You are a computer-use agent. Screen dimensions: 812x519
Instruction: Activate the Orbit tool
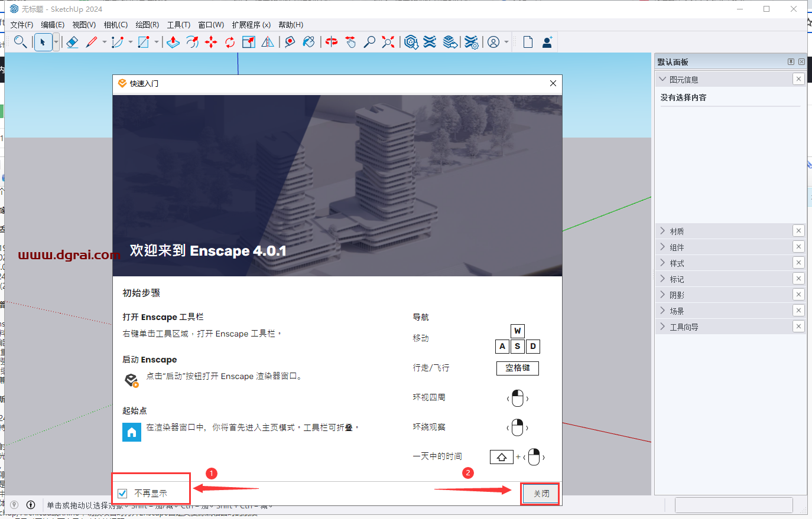[332, 42]
